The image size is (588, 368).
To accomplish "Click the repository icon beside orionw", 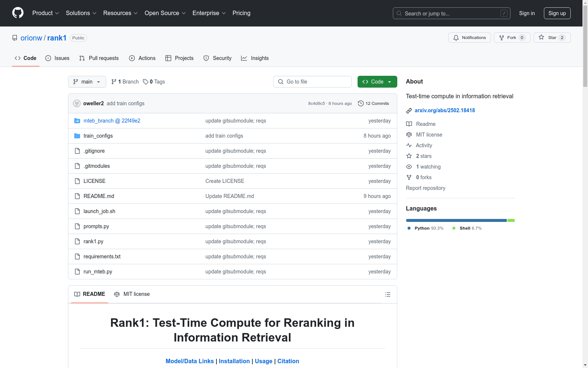I will tap(15, 38).
